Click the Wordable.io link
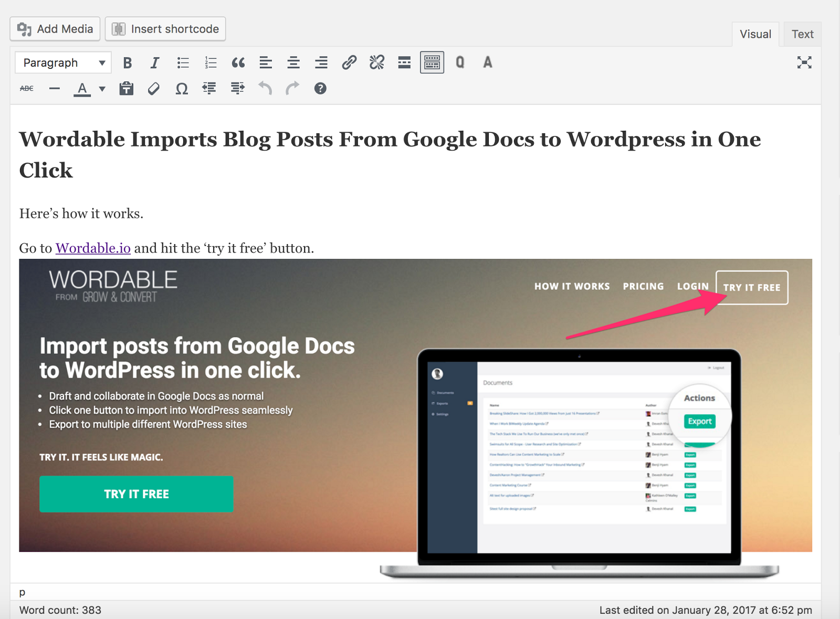 [x=93, y=248]
